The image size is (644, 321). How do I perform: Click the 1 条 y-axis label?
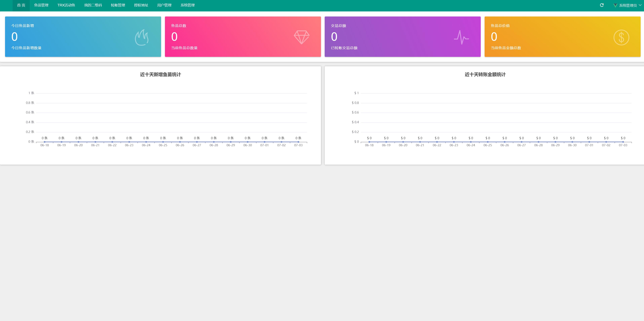coord(31,93)
